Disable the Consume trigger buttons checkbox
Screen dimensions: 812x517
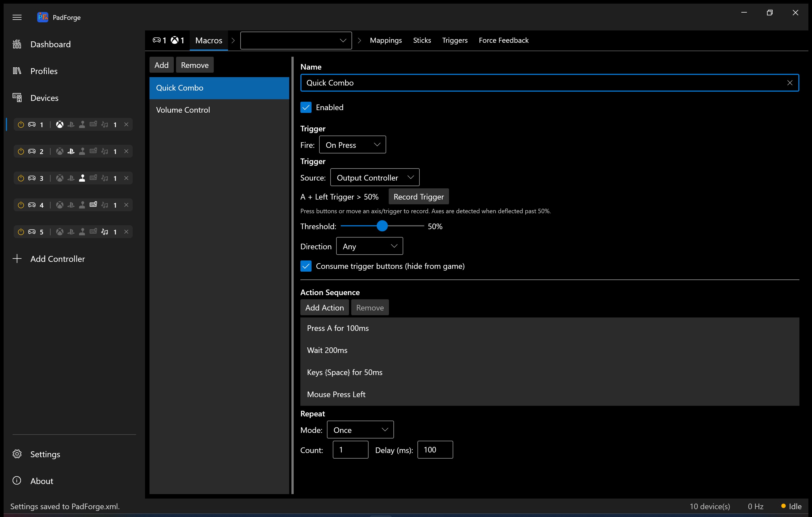tap(306, 266)
